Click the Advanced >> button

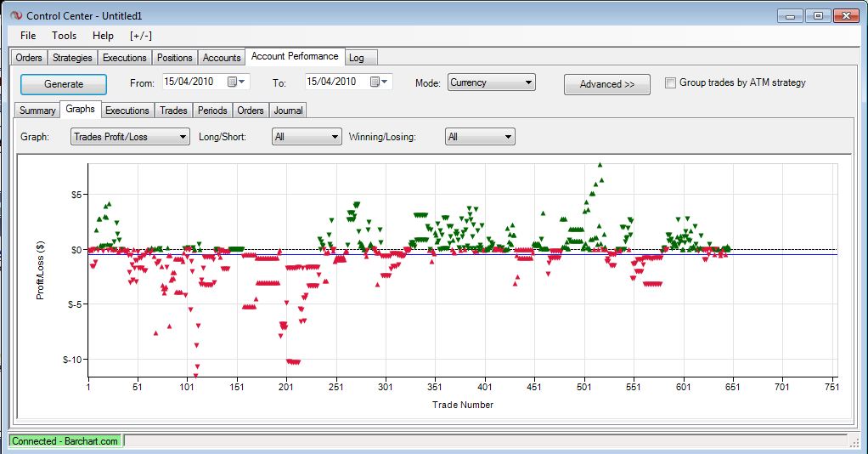pyautogui.click(x=606, y=84)
